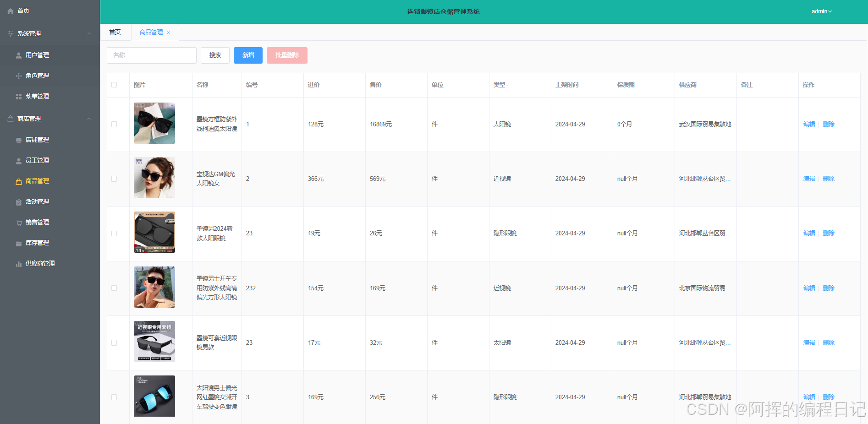The height and width of the screenshot is (424, 868).
Task: Open the thumbnail of 墨镜男2024新款太阳眼镜
Action: 154,232
